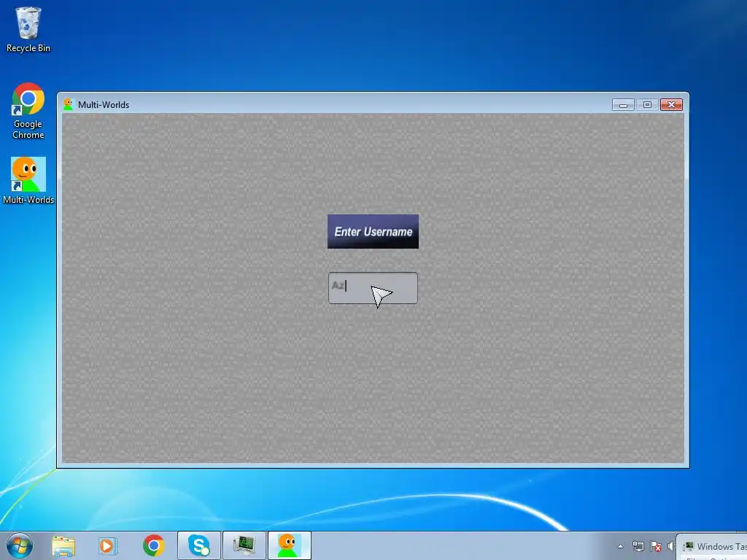Minimize the Multi-Worlds window
The image size is (747, 560).
pyautogui.click(x=623, y=105)
